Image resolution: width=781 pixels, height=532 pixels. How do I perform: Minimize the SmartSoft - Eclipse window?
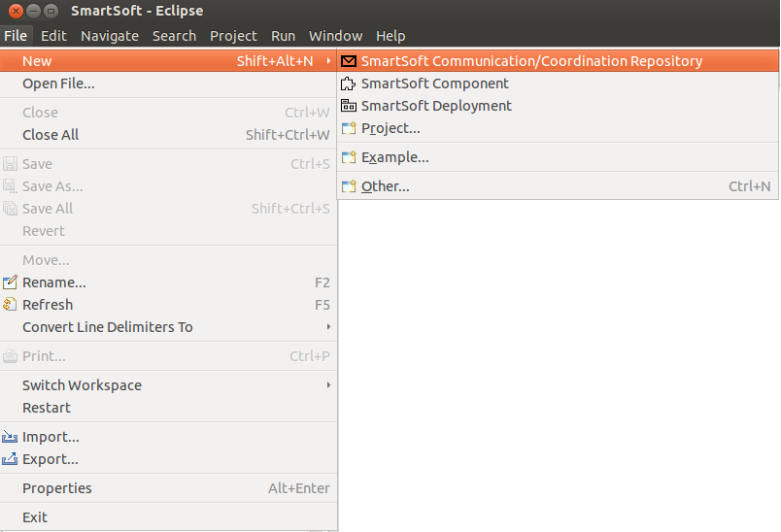(33, 11)
